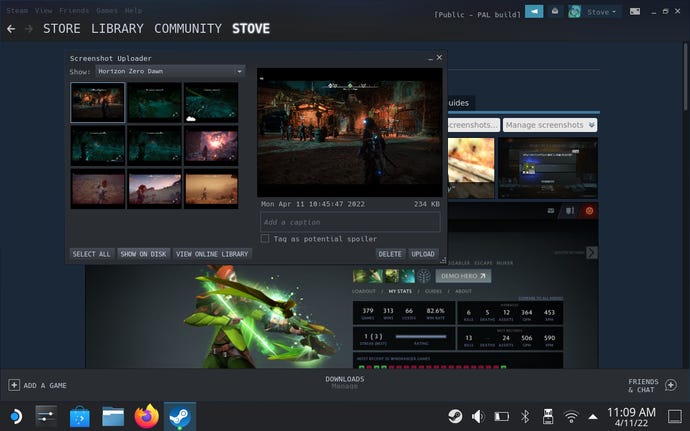Select the thumbnail with cloud icon
The height and width of the screenshot is (431, 690).
pyautogui.click(x=211, y=103)
